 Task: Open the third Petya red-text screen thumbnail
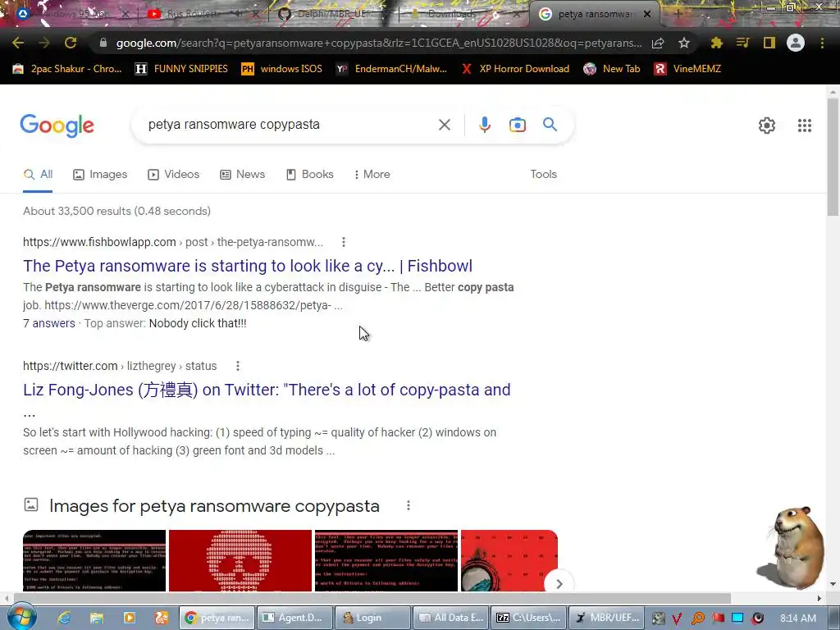pyautogui.click(x=386, y=561)
